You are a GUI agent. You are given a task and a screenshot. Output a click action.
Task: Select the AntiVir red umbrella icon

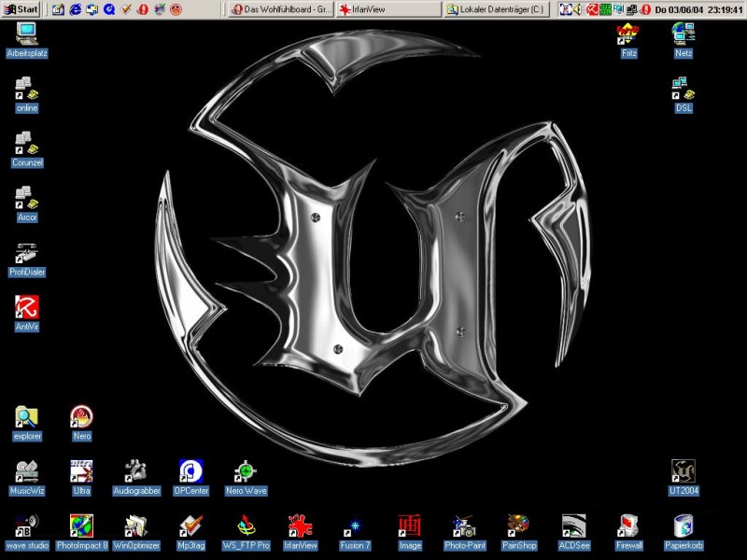tap(27, 307)
